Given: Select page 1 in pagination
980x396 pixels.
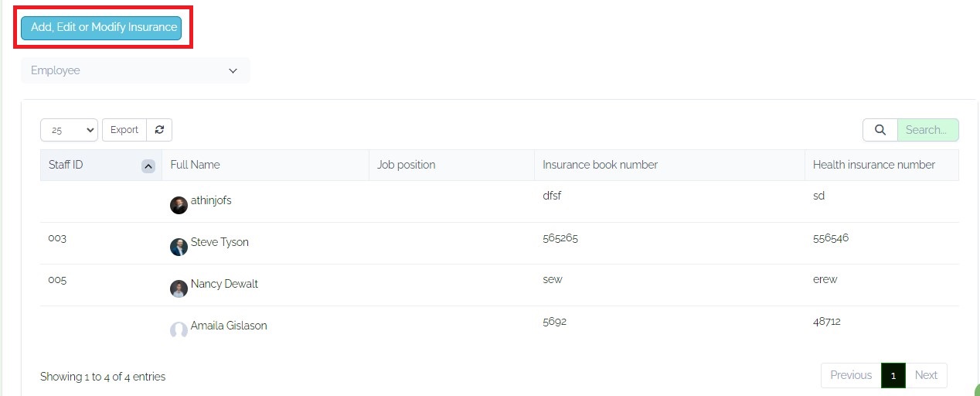Looking at the screenshot, I should pyautogui.click(x=893, y=375).
